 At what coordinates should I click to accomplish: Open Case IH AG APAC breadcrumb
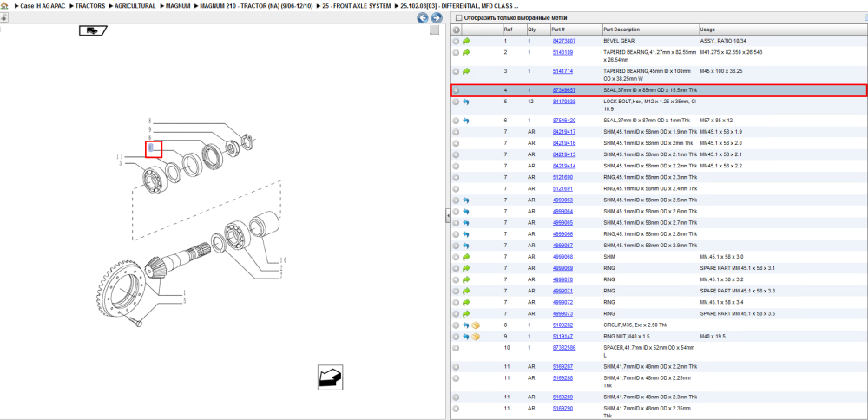tap(43, 5)
